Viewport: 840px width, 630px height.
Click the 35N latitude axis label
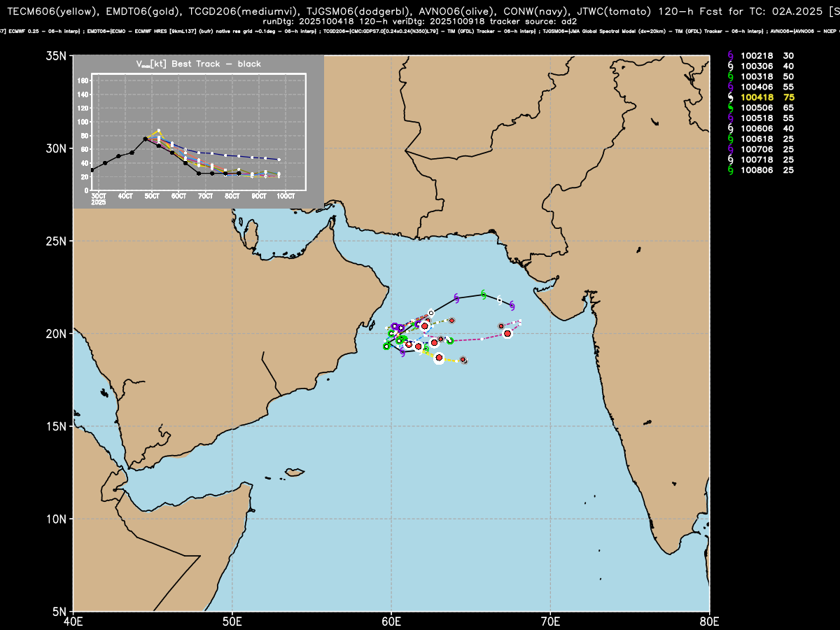(56, 56)
